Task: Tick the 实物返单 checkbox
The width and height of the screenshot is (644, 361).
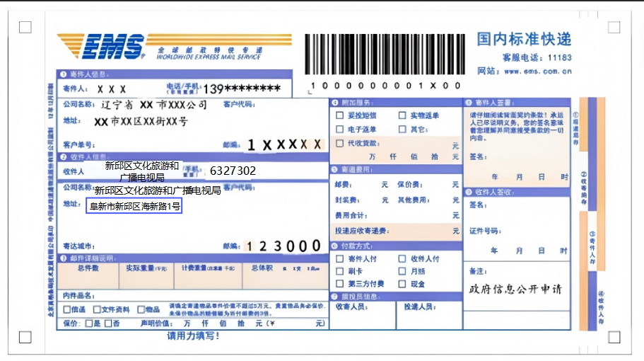Action: (402, 115)
